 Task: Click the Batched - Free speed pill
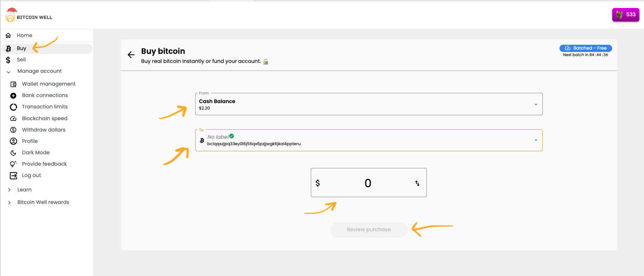[586, 48]
